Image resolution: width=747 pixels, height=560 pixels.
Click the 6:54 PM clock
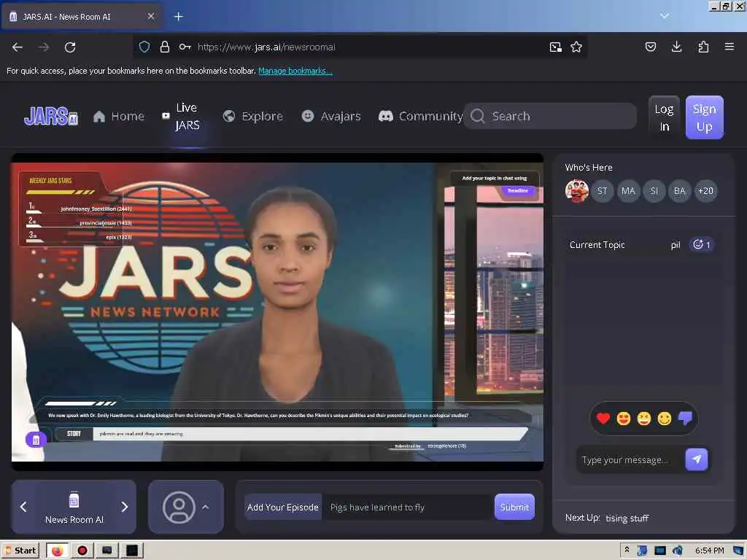point(709,551)
